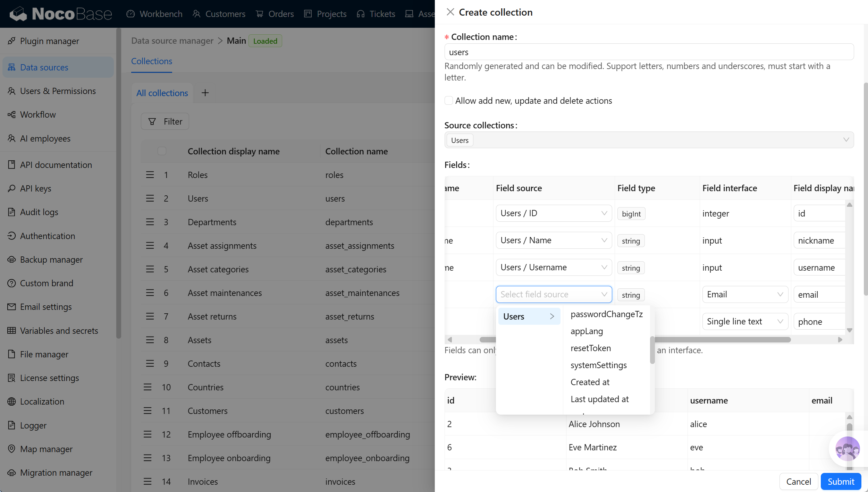868x492 pixels.
Task: Open the Email field interface dropdown
Action: pos(745,294)
